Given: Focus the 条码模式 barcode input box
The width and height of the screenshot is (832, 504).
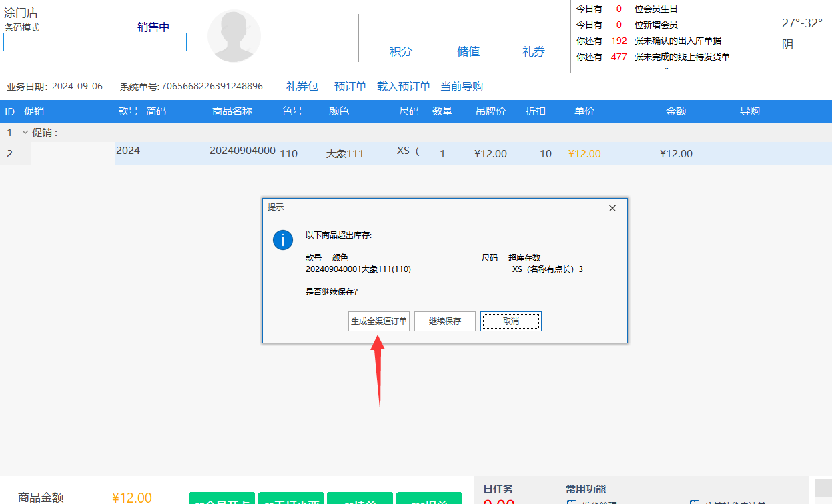Looking at the screenshot, I should (x=95, y=42).
